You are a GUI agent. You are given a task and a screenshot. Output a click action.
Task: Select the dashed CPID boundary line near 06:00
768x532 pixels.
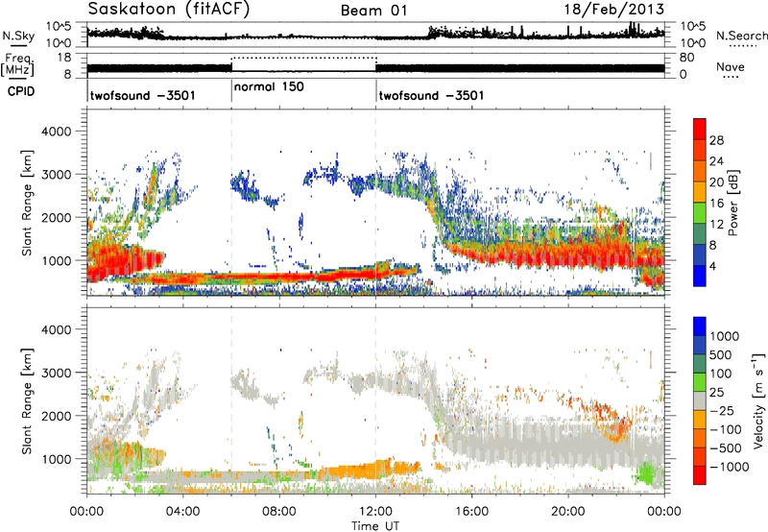(x=231, y=203)
